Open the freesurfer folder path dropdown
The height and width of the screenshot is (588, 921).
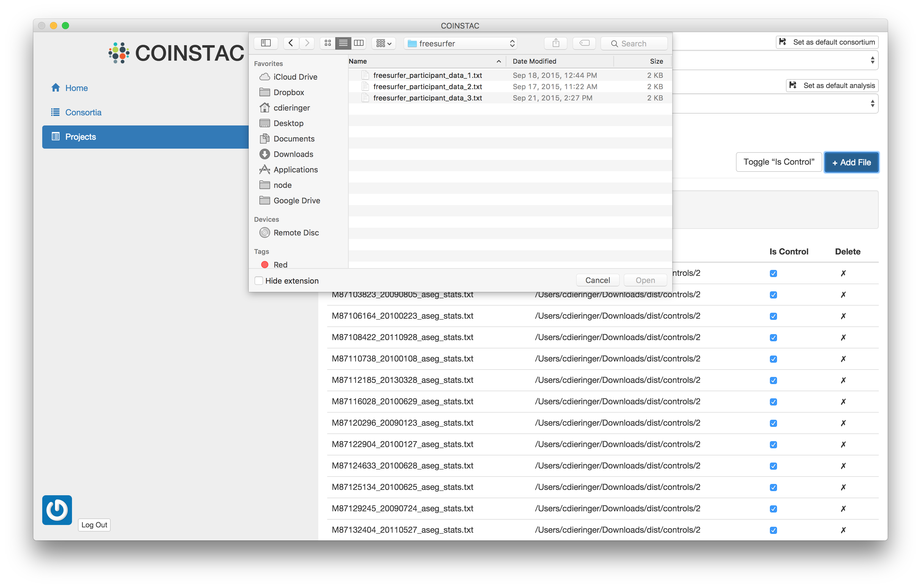pos(460,44)
